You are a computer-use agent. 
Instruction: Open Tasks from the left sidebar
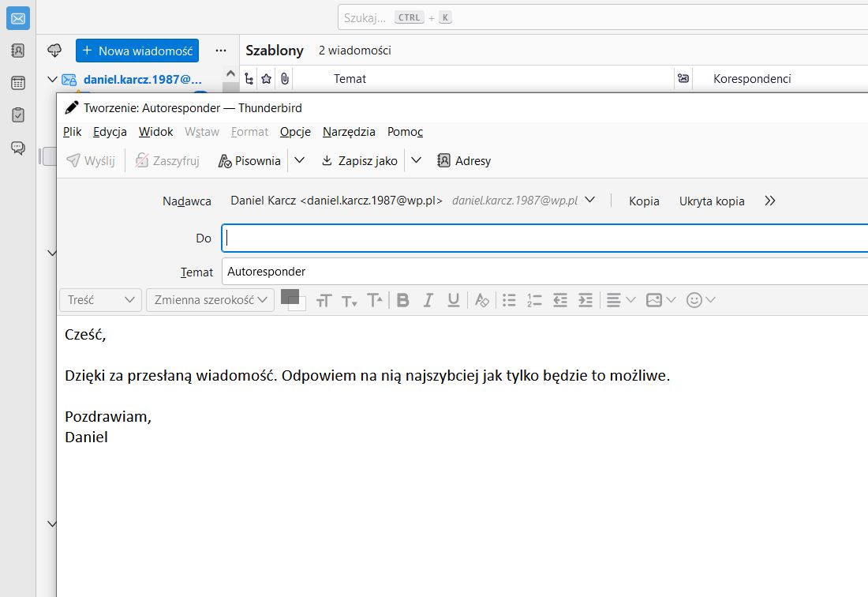click(x=17, y=115)
